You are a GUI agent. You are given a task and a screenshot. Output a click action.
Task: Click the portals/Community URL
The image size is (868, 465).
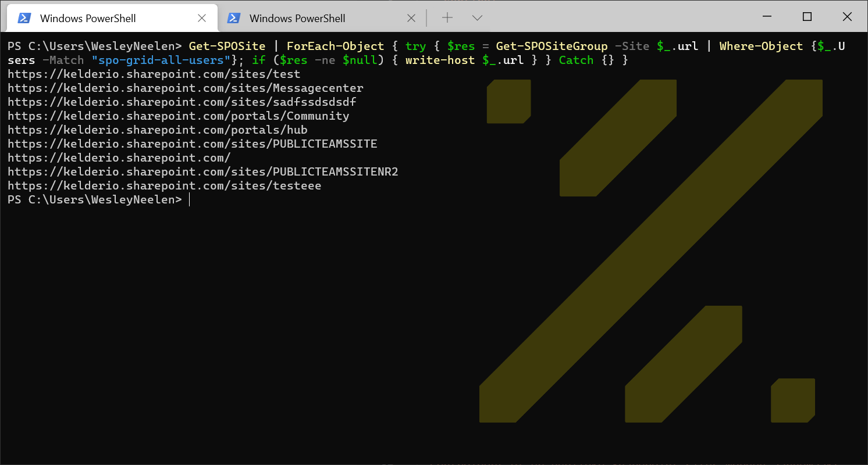coord(178,116)
